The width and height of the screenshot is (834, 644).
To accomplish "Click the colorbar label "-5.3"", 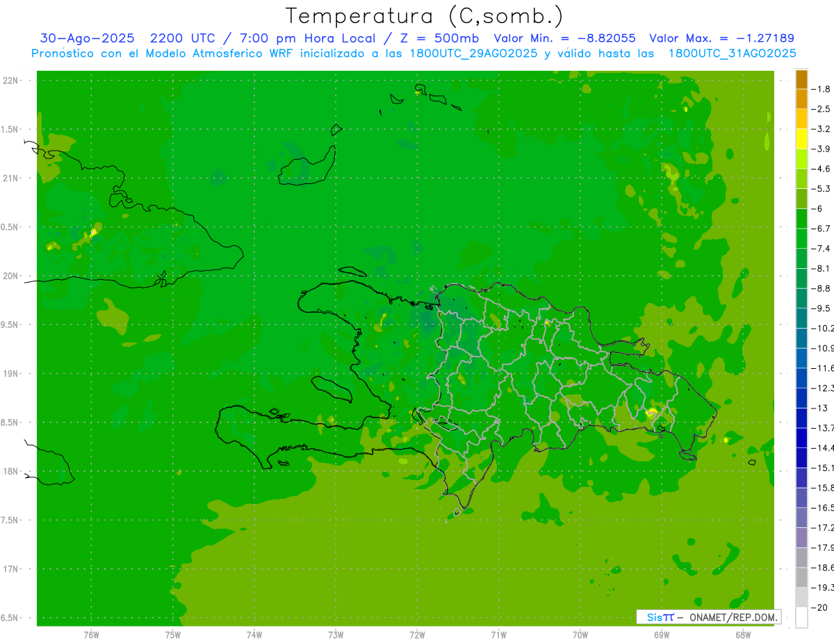I will 821,188.
